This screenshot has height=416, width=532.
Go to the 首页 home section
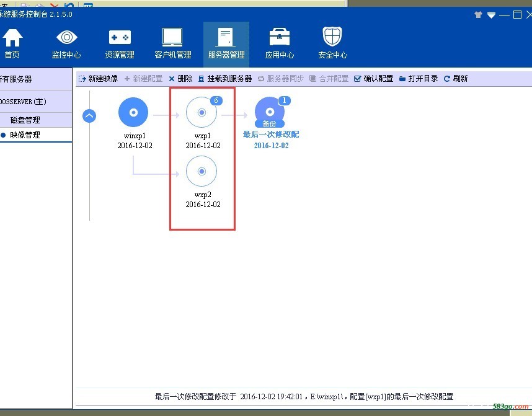coord(12,44)
